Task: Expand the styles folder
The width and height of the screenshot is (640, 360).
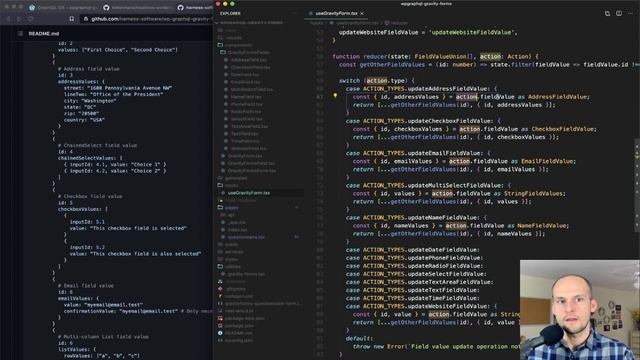Action: 230,259
